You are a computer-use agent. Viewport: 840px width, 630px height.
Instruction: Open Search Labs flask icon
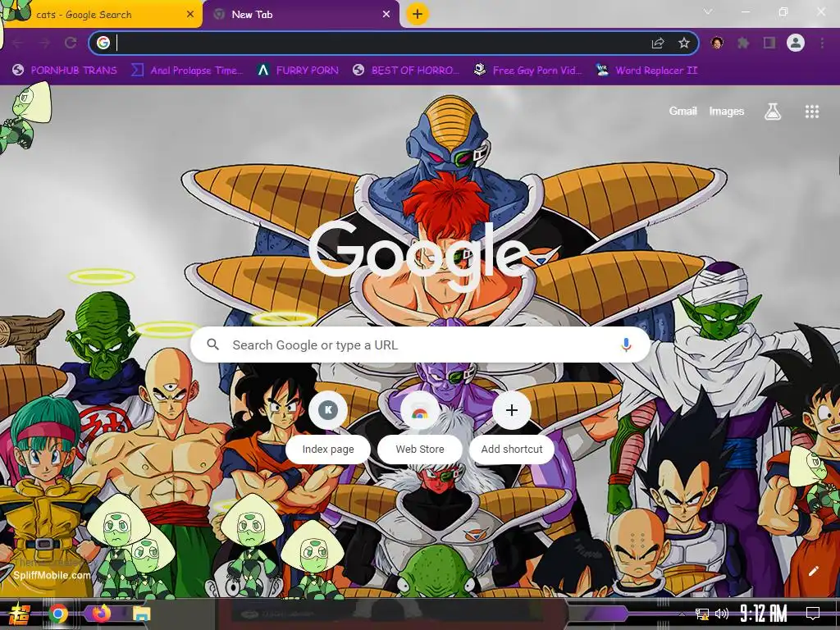coord(773,112)
